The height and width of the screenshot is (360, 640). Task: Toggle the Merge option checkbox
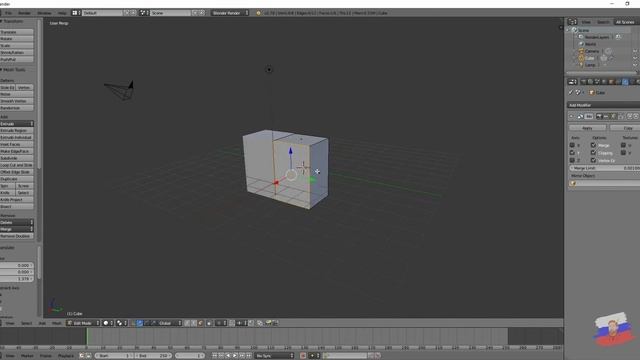pos(593,145)
